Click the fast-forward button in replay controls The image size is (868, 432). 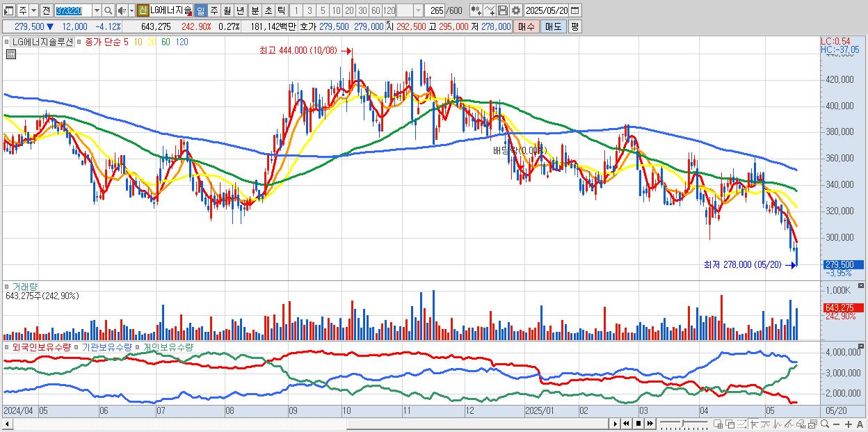(x=650, y=424)
